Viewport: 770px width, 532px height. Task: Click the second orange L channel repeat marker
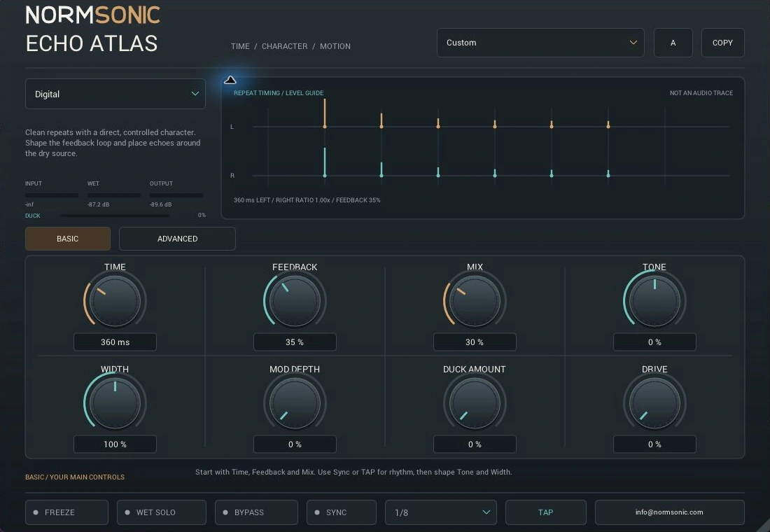[x=381, y=121]
